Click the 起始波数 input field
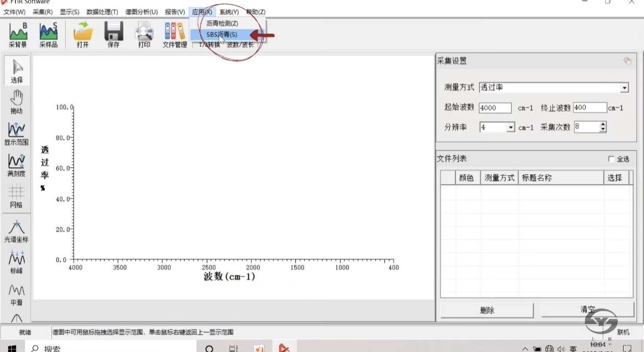Screen dimensions: 644x352 (495, 108)
